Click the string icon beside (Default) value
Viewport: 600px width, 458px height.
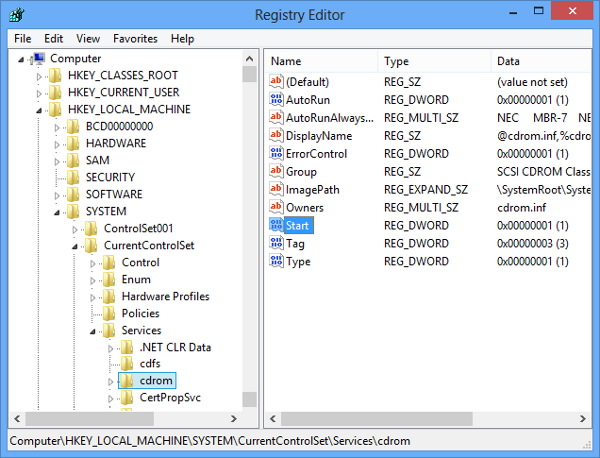[276, 81]
